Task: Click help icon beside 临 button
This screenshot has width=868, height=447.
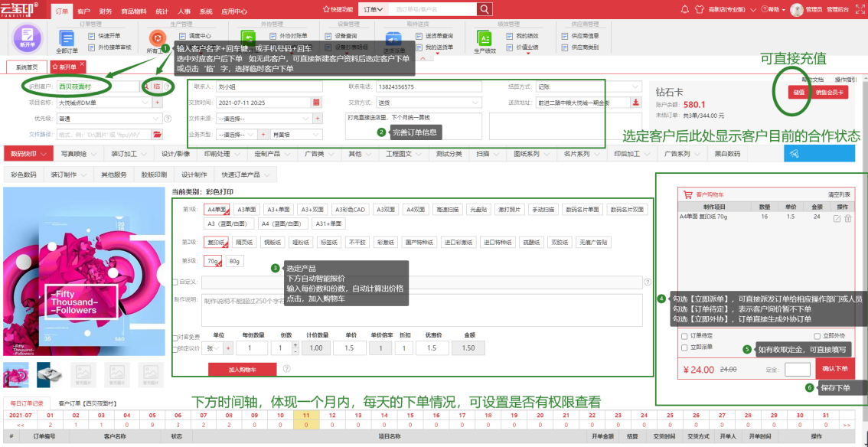Action: tap(167, 86)
